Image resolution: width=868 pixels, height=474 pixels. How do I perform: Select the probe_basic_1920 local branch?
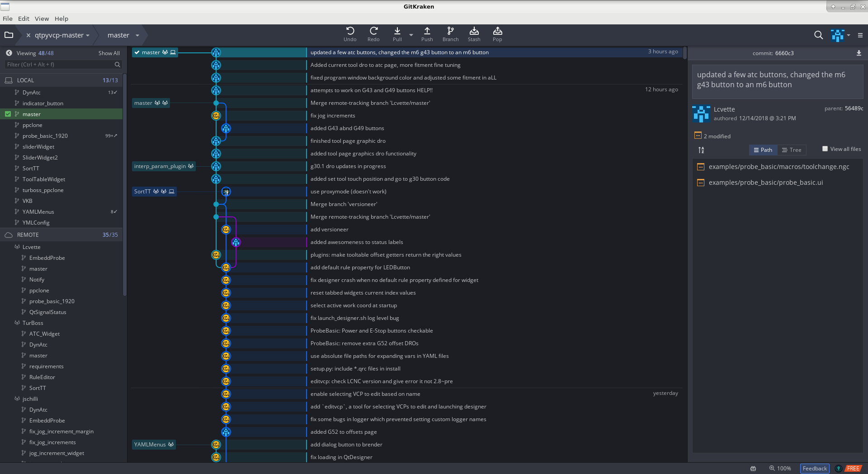click(x=61, y=136)
